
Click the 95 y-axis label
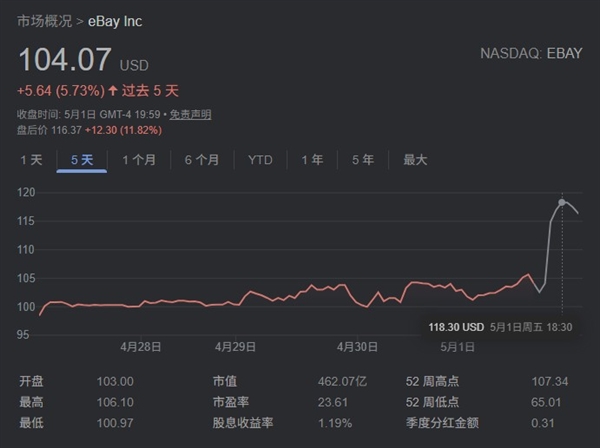[x=23, y=335]
